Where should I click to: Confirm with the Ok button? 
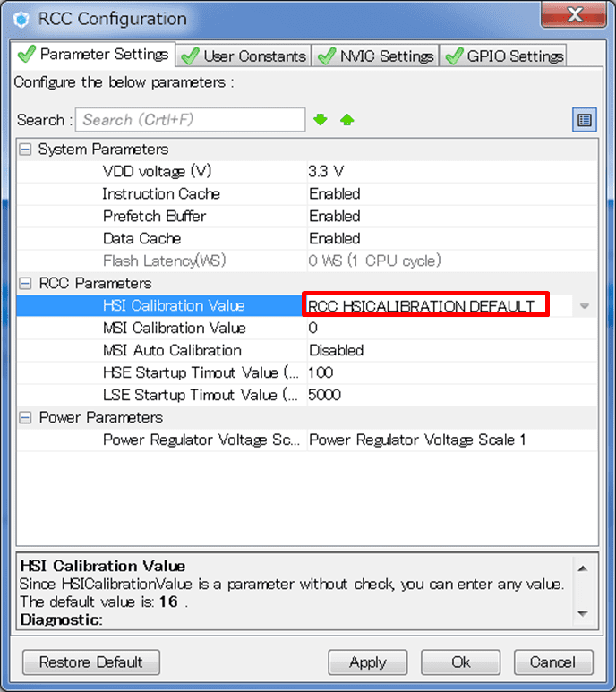click(x=460, y=662)
